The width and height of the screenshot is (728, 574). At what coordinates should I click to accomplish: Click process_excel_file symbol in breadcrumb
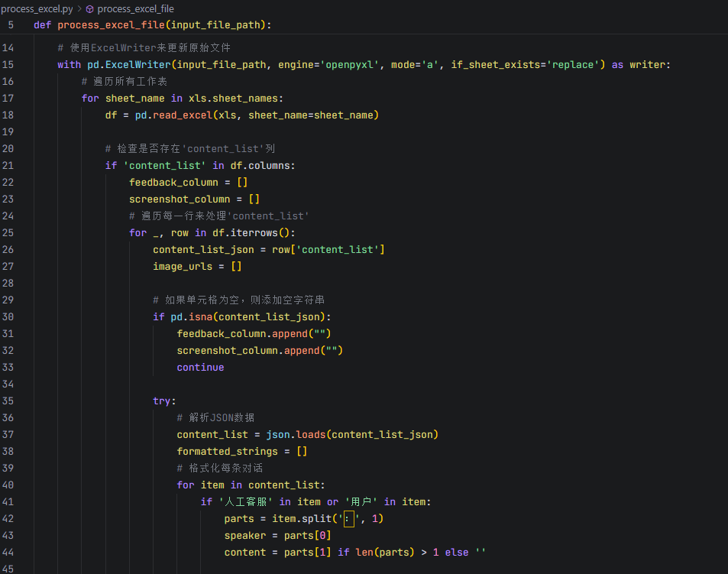click(135, 9)
